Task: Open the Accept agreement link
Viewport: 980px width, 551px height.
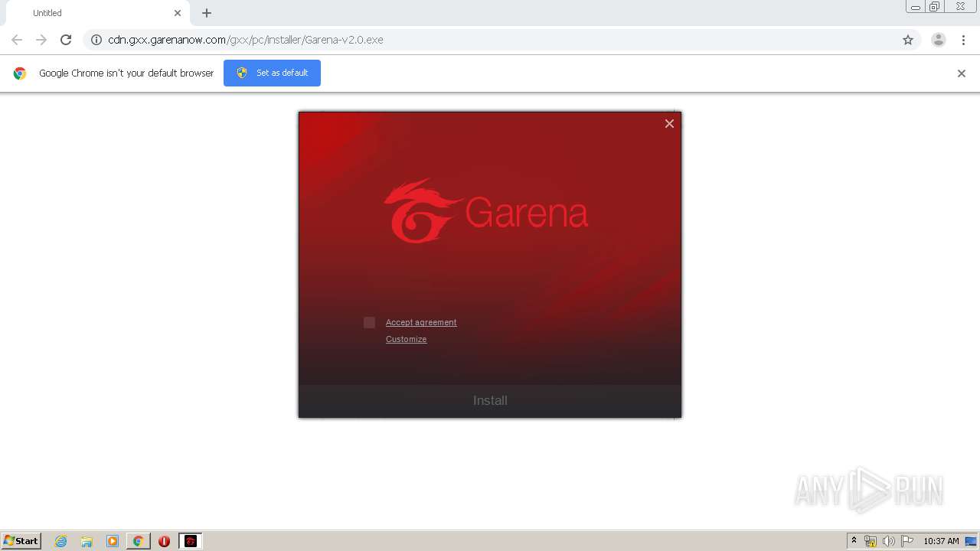Action: click(x=421, y=322)
